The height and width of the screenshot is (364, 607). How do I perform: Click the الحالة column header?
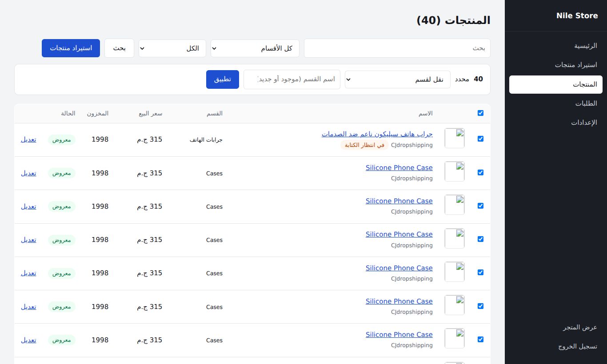click(x=68, y=114)
